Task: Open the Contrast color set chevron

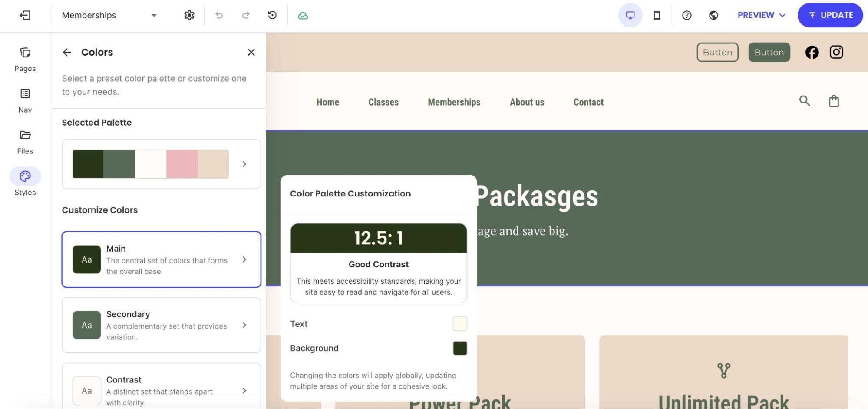Action: (x=244, y=391)
